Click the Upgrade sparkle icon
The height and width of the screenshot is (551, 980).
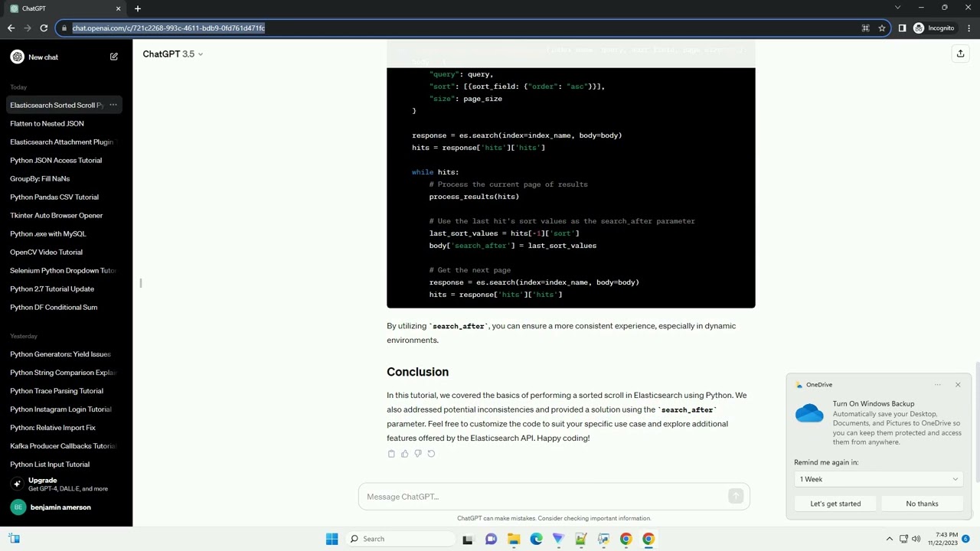[x=17, y=484]
